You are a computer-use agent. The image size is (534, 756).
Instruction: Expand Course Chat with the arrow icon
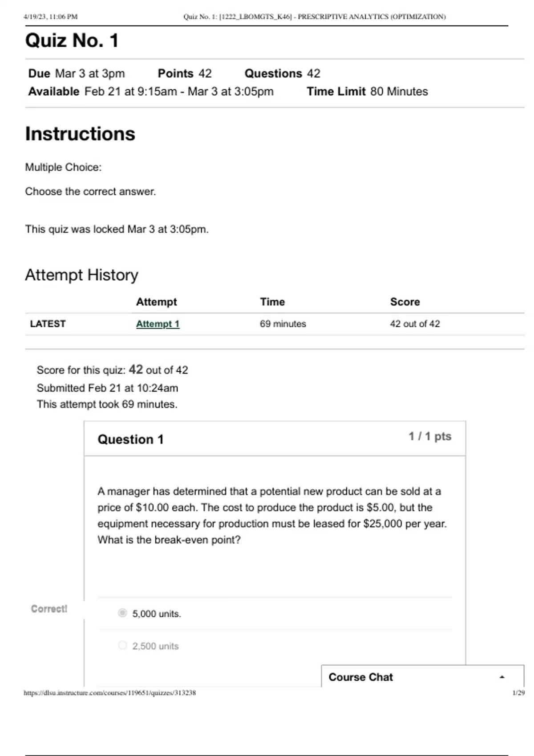[502, 677]
